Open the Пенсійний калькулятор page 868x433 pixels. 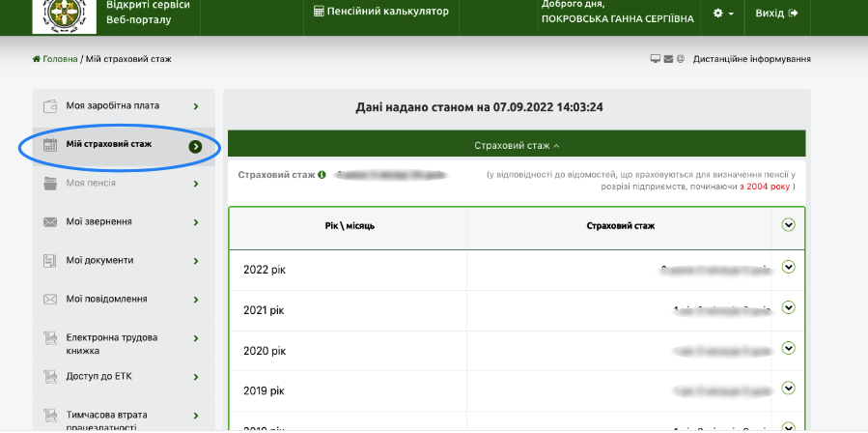point(380,11)
